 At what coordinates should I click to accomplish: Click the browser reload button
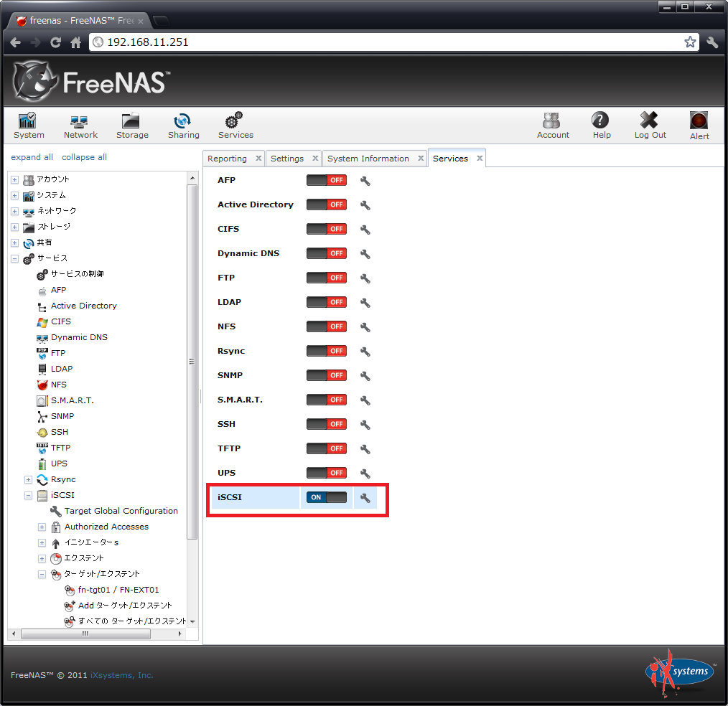coord(56,42)
